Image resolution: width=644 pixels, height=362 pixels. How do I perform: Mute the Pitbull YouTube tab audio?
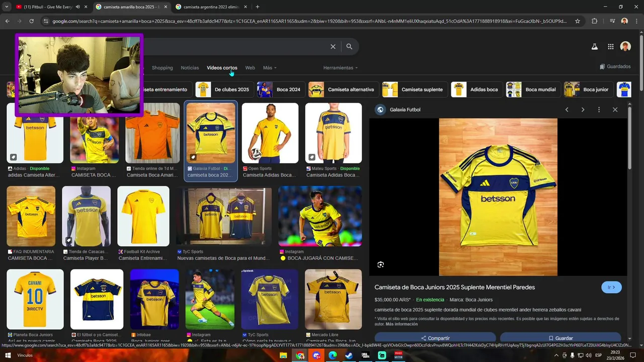pyautogui.click(x=77, y=7)
